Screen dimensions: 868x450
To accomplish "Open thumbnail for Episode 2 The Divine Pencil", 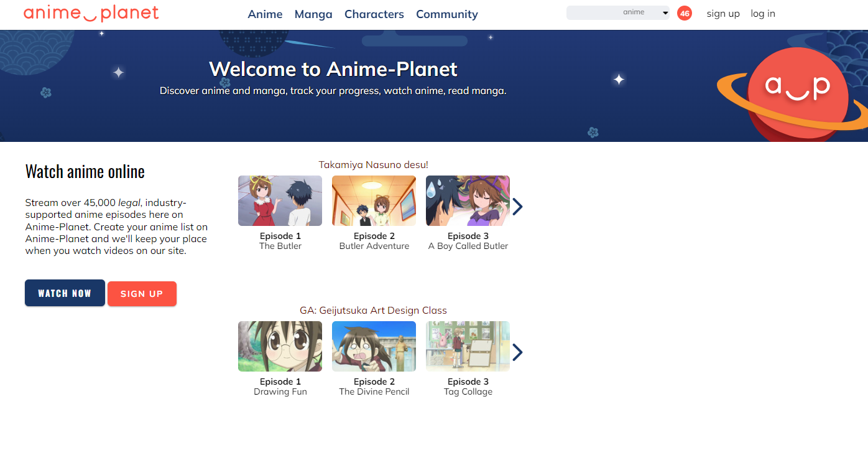I will point(374,346).
